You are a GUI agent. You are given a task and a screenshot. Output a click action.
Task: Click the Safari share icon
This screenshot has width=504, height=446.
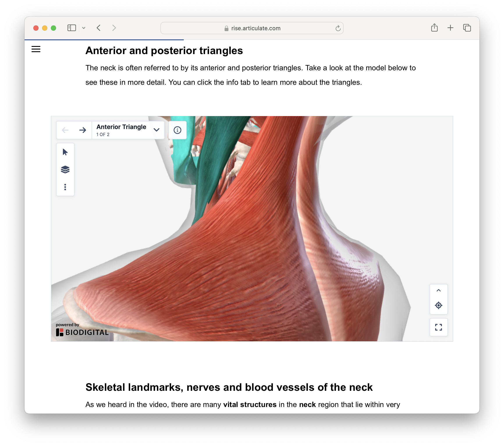pyautogui.click(x=434, y=28)
